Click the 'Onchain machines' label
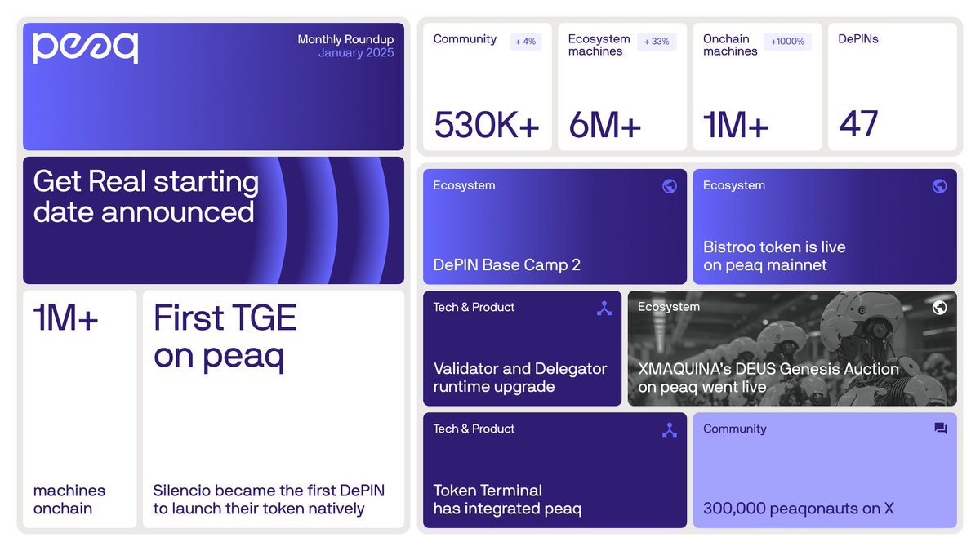980x551 pixels. point(730,45)
